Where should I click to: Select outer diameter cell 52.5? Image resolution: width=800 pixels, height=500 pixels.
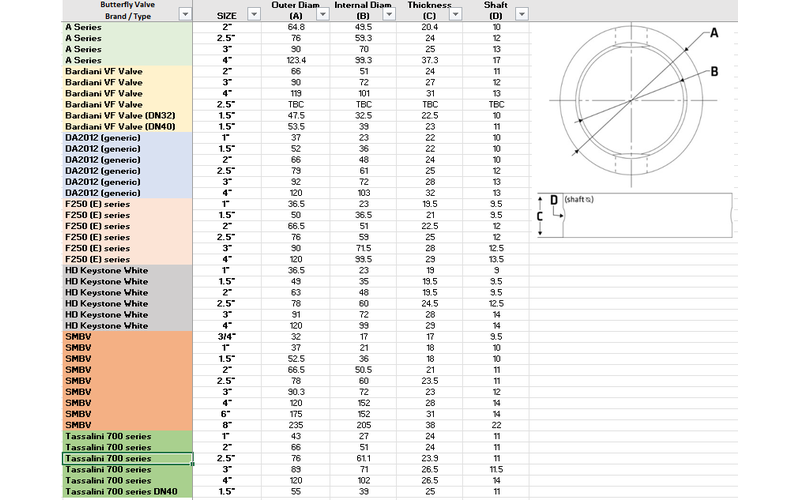[x=296, y=359]
